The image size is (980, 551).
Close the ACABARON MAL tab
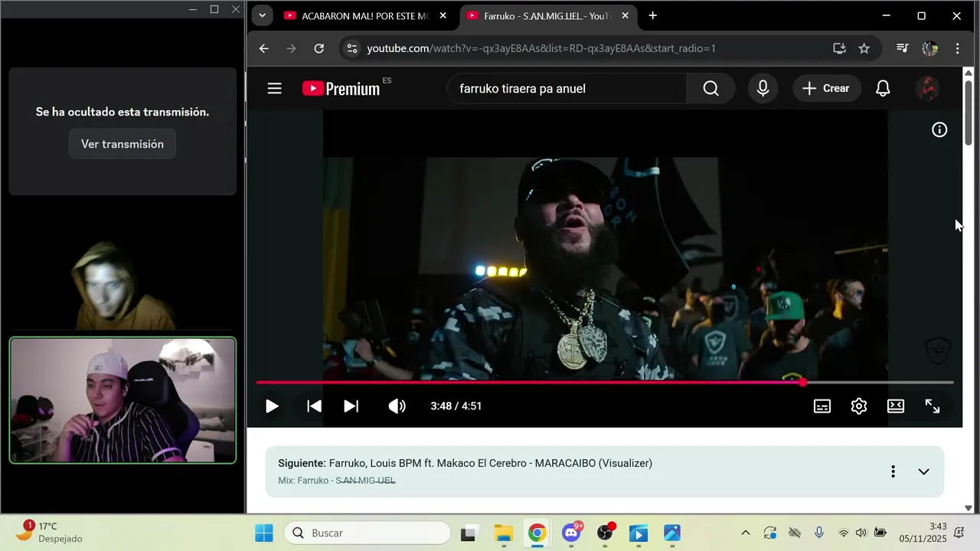coord(443,16)
